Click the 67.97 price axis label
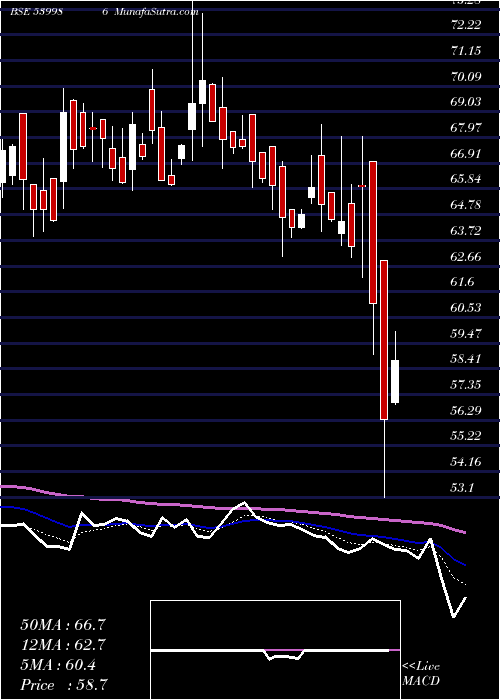500x700 pixels. point(468,128)
